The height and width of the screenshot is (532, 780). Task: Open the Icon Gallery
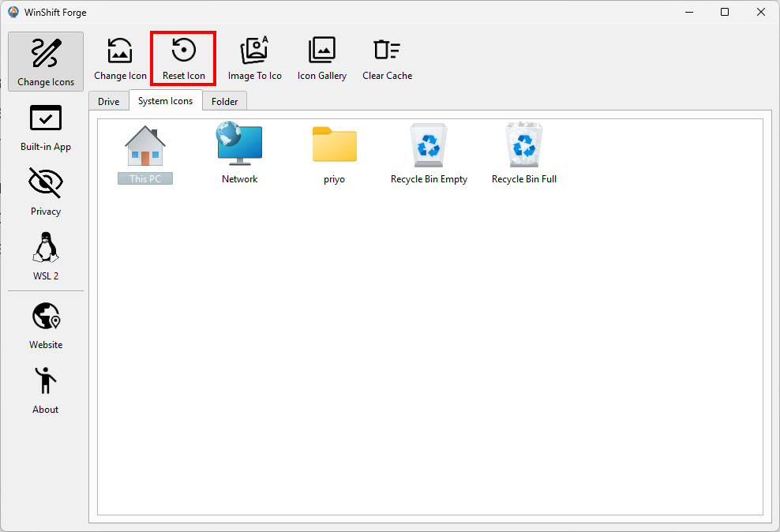pos(321,59)
